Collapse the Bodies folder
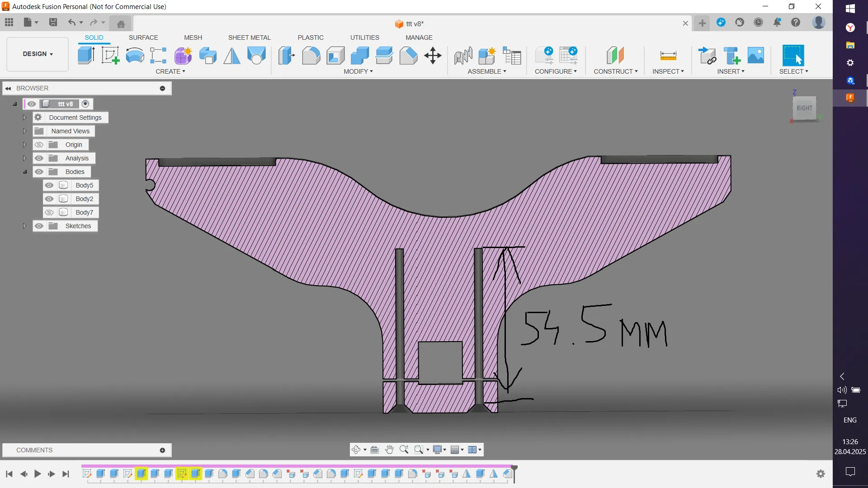868x488 pixels. click(25, 172)
